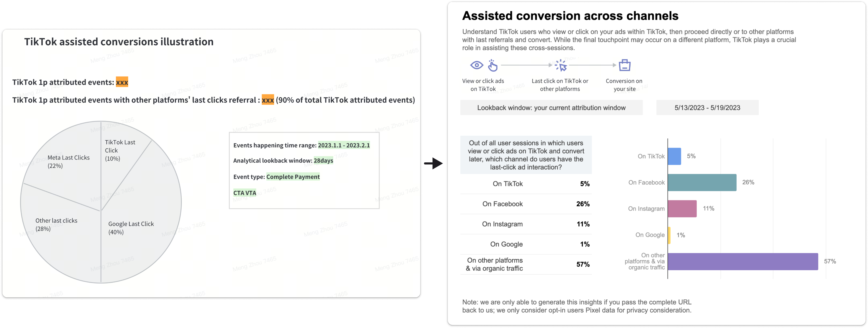868x328 pixels.
Task: Open the lookback window selector
Action: click(551, 108)
